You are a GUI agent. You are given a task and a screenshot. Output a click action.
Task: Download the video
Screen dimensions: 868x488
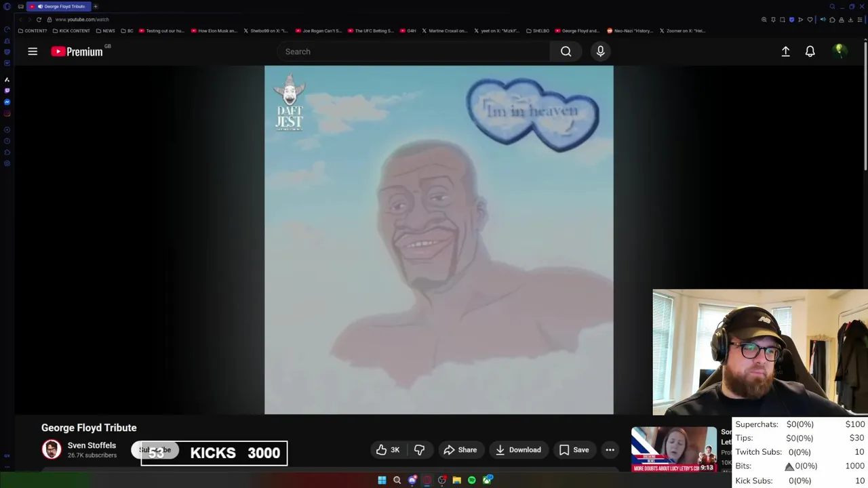(518, 450)
